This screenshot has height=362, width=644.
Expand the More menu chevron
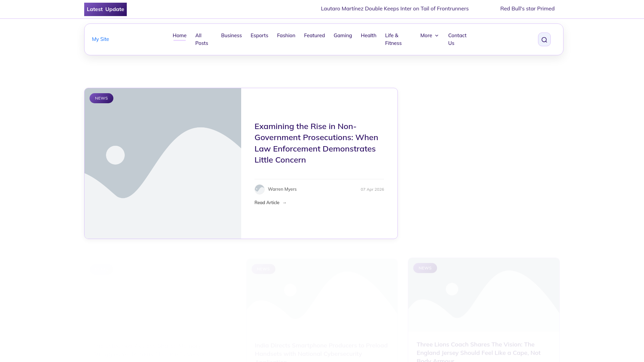[437, 36]
